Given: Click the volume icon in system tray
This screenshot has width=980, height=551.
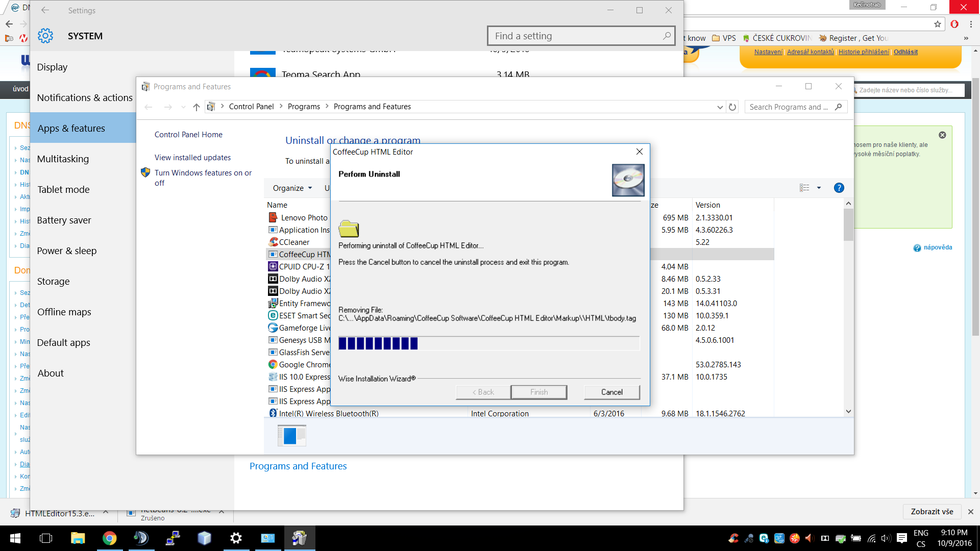Looking at the screenshot, I should click(x=886, y=538).
